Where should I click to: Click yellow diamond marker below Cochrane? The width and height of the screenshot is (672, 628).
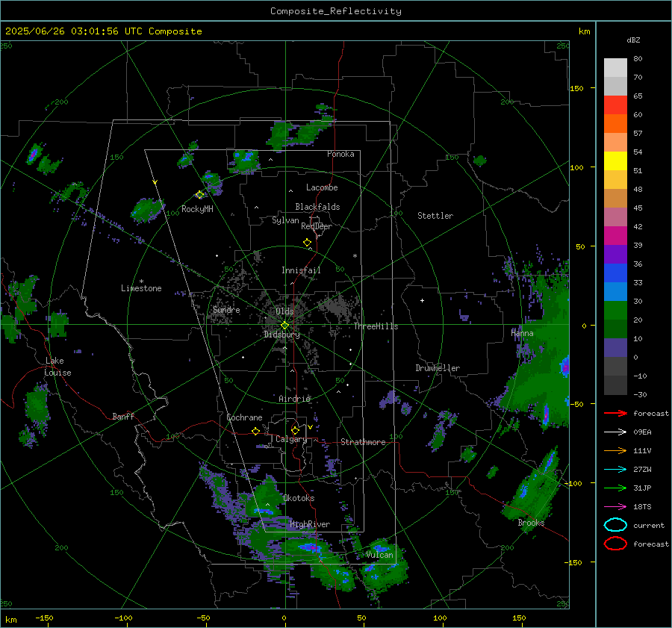click(255, 431)
